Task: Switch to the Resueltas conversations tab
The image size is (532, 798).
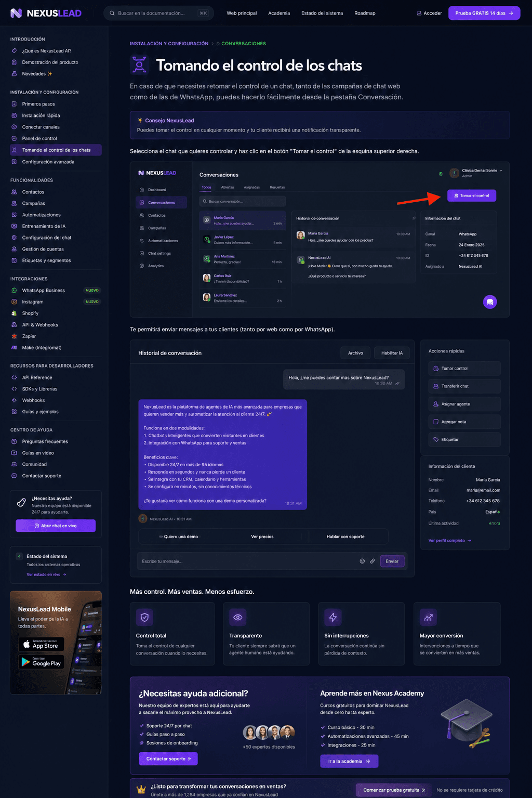Action: pyautogui.click(x=277, y=187)
